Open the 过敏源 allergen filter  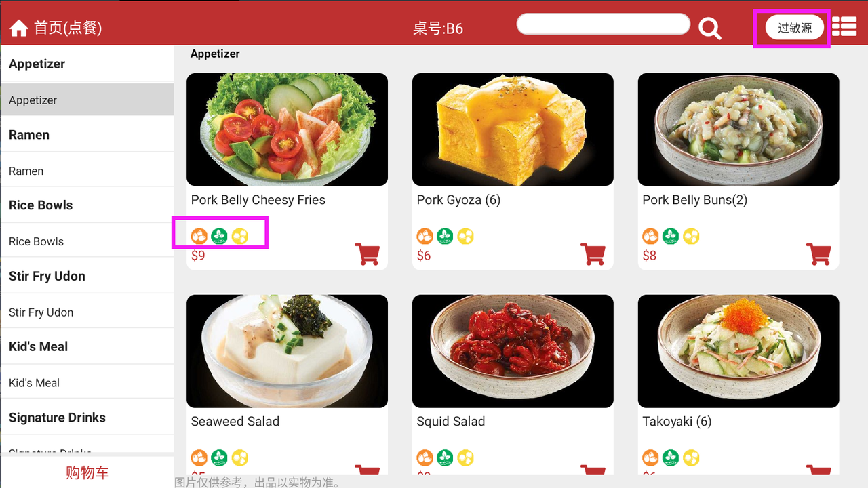795,28
